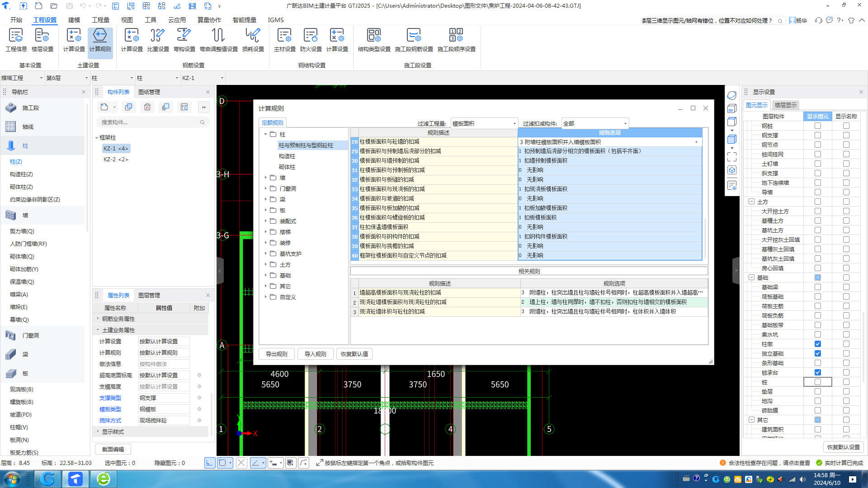Click Windows Start button

pyautogui.click(x=12, y=479)
